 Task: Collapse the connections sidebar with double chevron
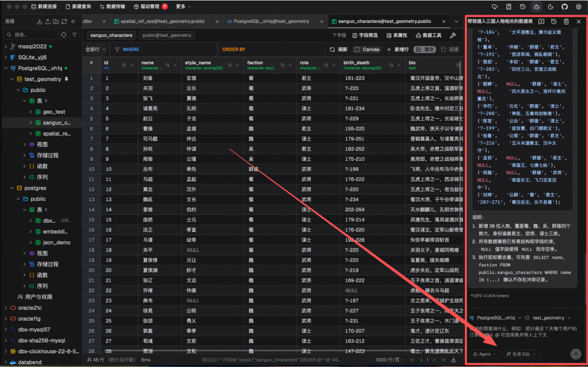point(73,21)
